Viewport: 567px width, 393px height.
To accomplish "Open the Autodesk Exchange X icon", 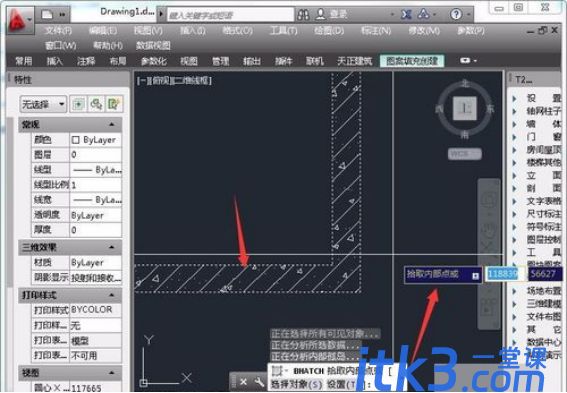I will click(x=406, y=14).
